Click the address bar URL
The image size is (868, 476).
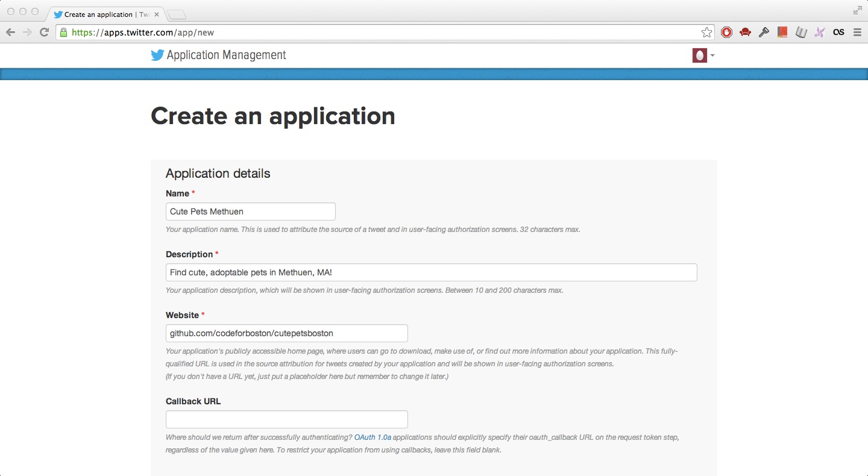click(143, 33)
